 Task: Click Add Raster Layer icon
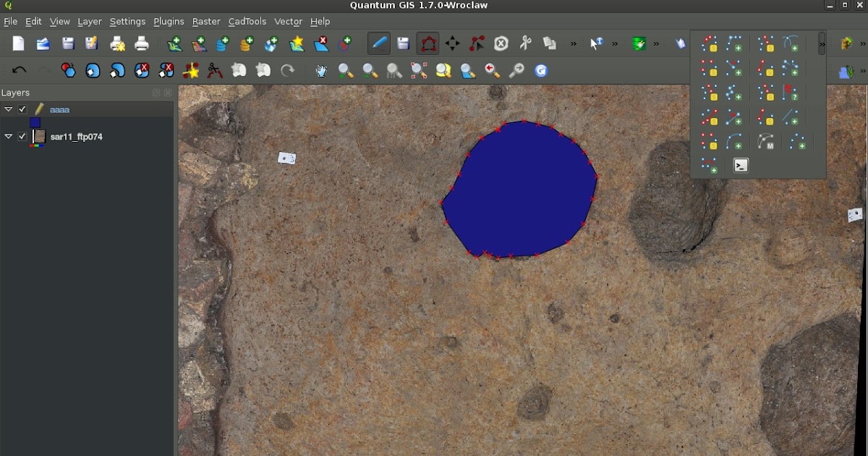(199, 44)
